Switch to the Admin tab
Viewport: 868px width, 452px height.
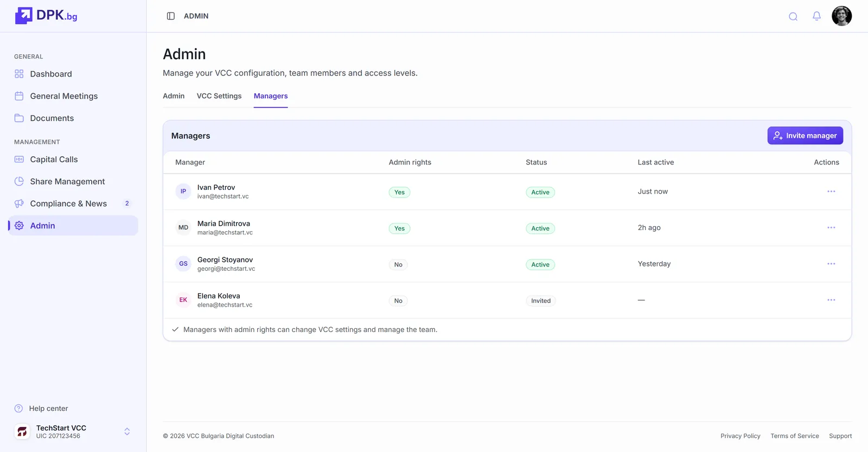tap(174, 96)
